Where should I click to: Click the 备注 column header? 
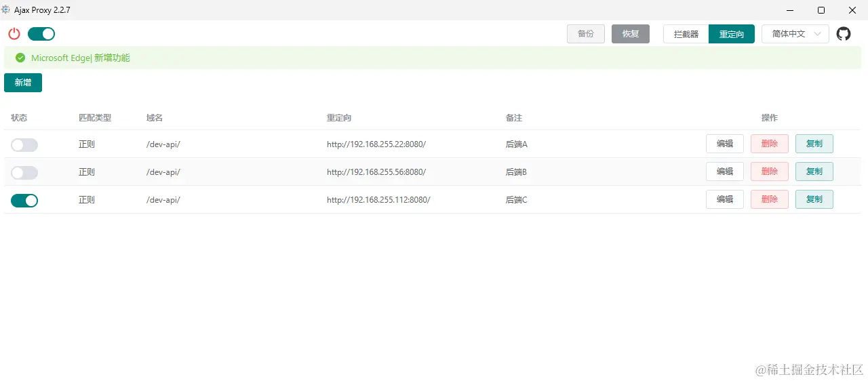pyautogui.click(x=514, y=118)
